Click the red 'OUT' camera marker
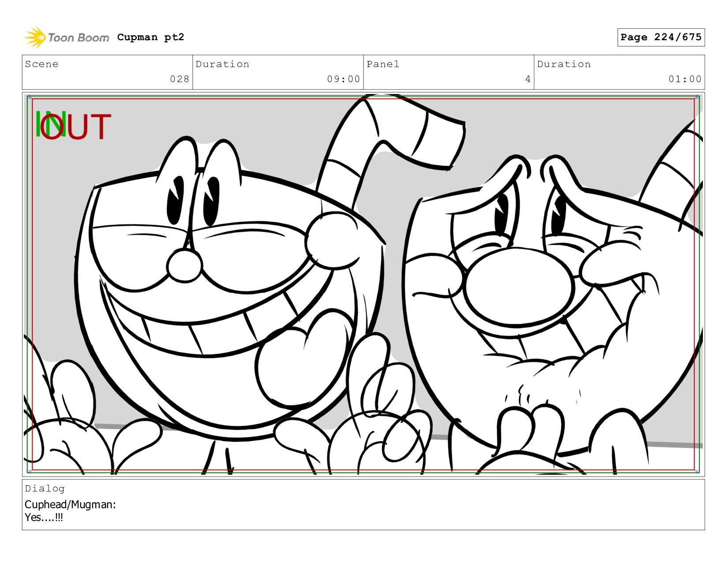The height and width of the screenshot is (563, 728). tap(75, 127)
